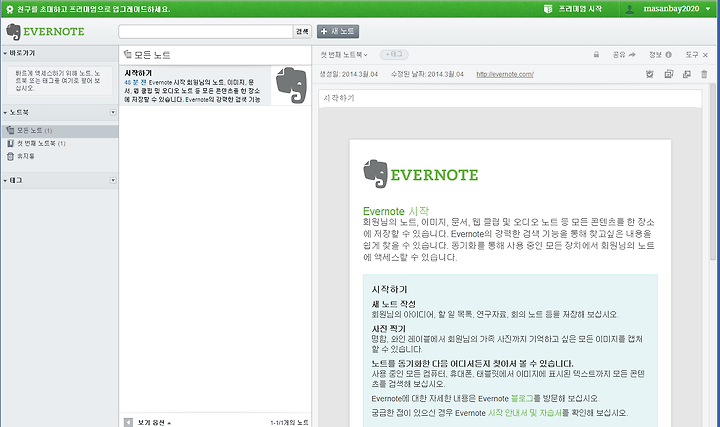Select 모든 노트 (1) in sidebar

(x=60, y=131)
